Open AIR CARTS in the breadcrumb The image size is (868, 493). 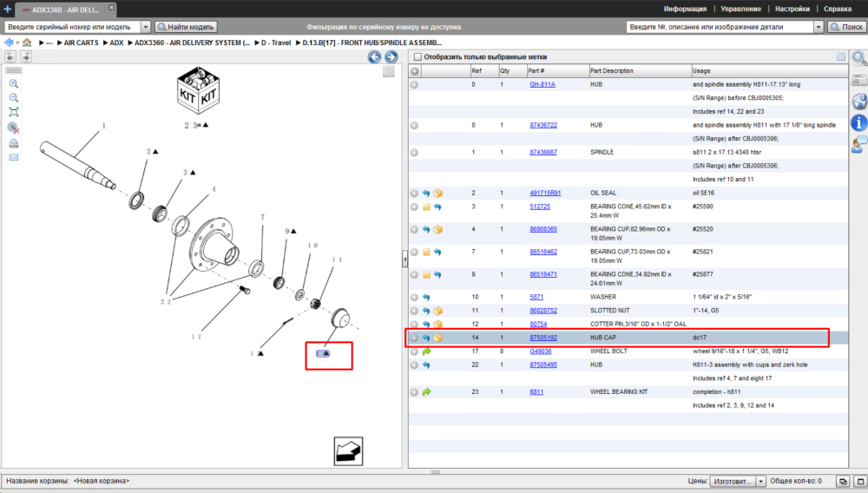coord(81,43)
